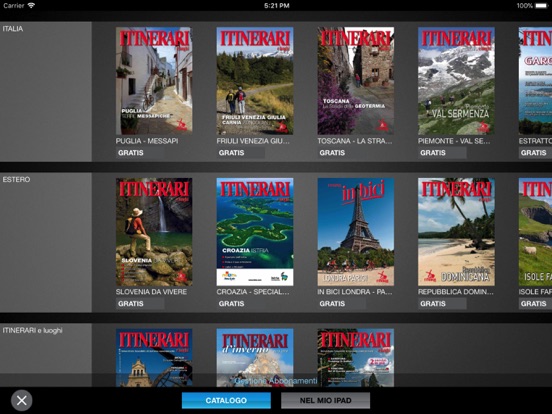Tap the 5:21 PM clock
The height and width of the screenshot is (414, 552).
point(276,6)
